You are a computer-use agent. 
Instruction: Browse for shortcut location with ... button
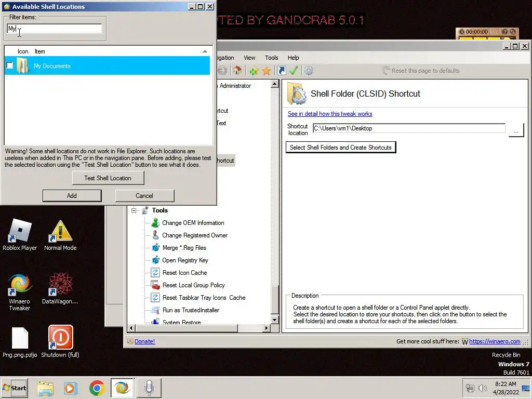tap(516, 130)
